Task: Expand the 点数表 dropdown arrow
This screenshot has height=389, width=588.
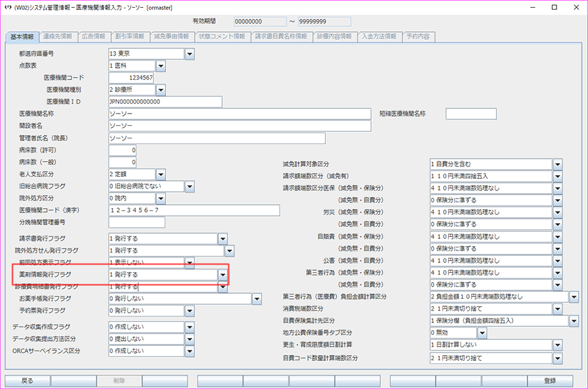Action: coord(160,66)
